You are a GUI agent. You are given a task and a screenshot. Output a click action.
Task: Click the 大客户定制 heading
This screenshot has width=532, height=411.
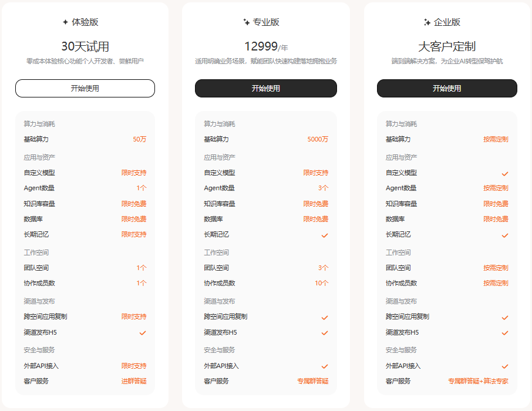pyautogui.click(x=447, y=46)
